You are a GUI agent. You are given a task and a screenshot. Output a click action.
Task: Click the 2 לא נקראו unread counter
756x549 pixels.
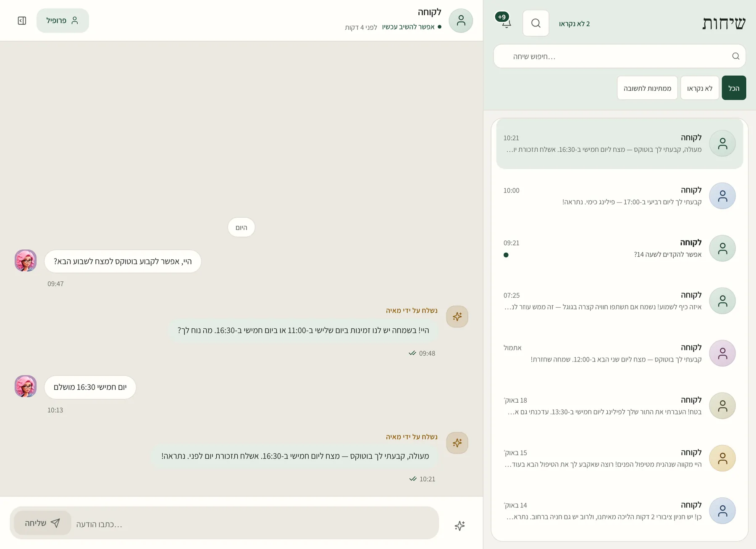tap(574, 24)
